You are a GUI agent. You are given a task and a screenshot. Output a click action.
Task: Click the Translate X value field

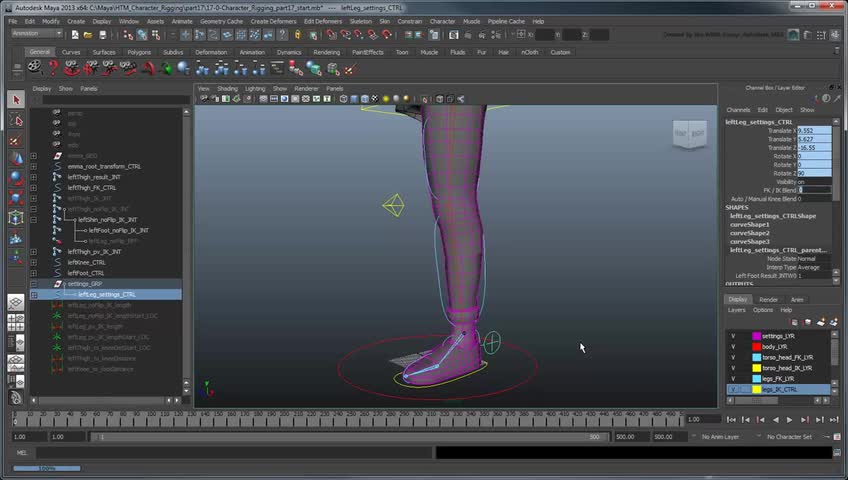pyautogui.click(x=813, y=131)
